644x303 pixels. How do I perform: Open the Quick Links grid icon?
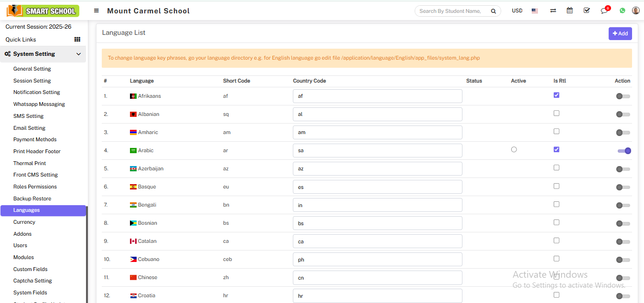(x=77, y=40)
